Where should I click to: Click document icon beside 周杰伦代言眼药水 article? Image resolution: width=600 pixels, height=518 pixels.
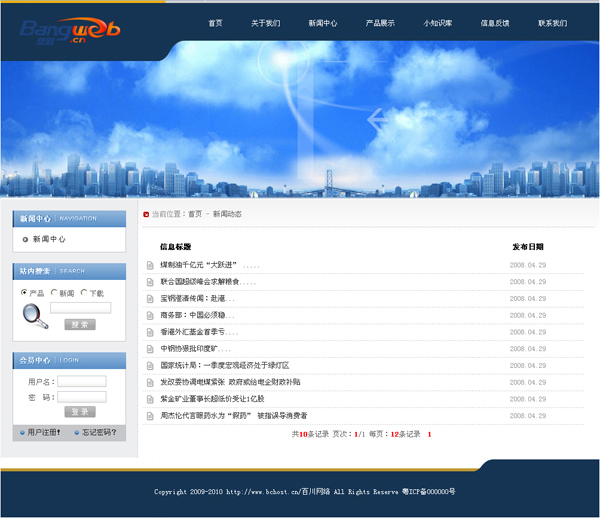click(150, 415)
